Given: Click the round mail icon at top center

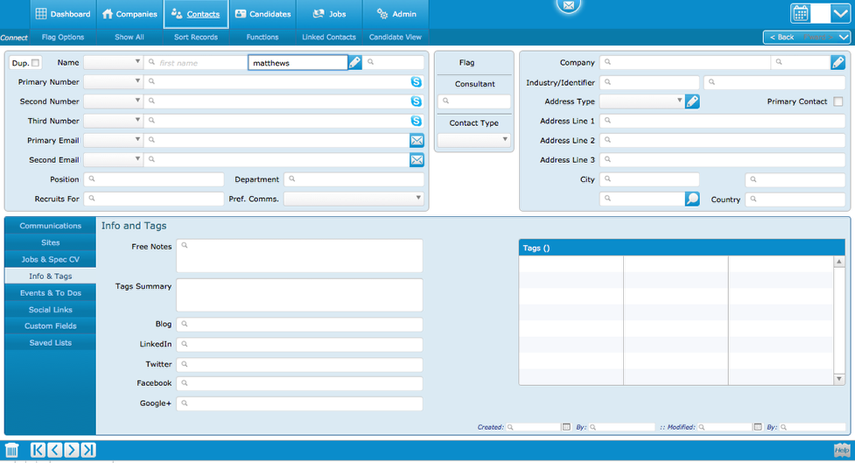Looking at the screenshot, I should 568,6.
